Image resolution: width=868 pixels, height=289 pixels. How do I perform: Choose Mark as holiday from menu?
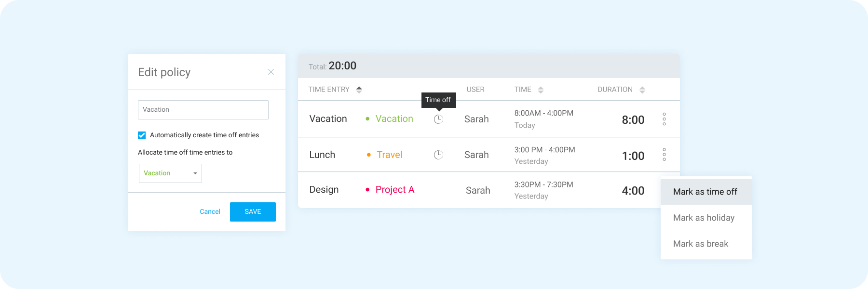tap(704, 218)
